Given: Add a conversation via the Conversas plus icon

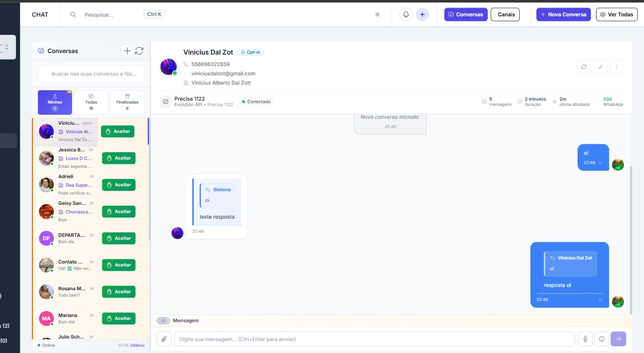Looking at the screenshot, I should point(127,51).
